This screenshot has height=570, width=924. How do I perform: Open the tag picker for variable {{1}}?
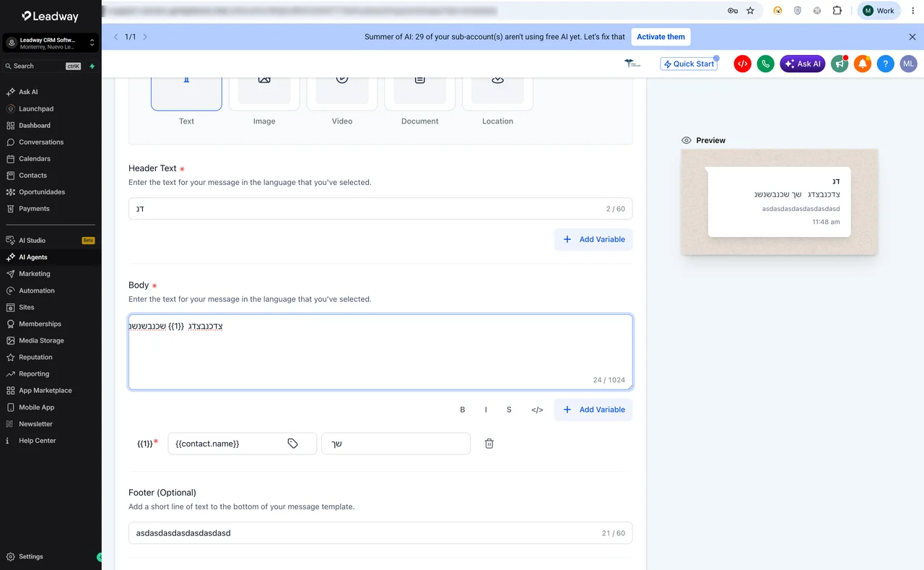pos(292,444)
